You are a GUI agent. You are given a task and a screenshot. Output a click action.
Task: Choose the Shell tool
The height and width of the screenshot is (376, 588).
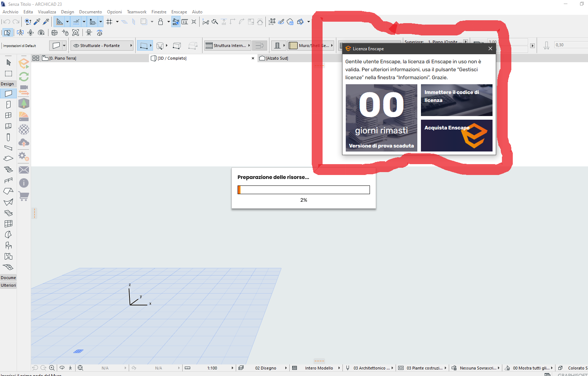[x=8, y=202]
